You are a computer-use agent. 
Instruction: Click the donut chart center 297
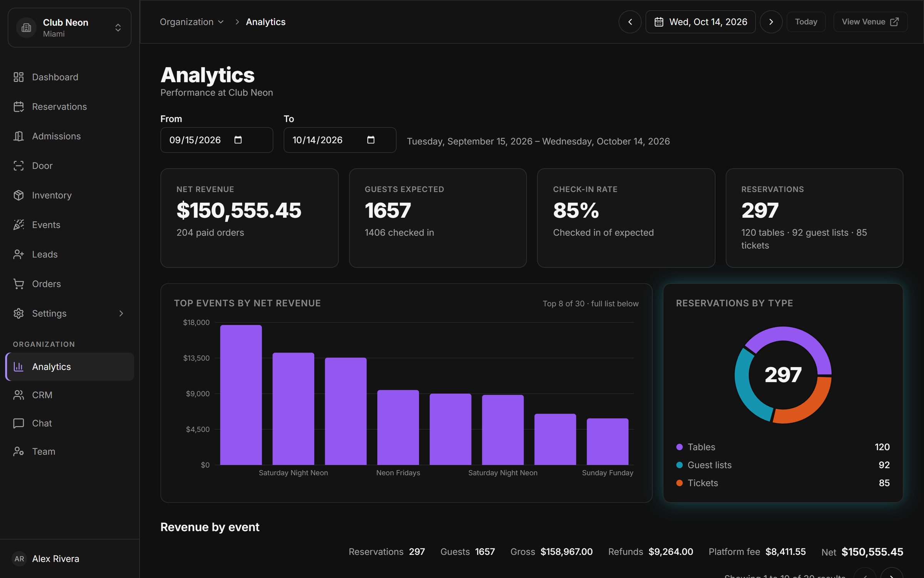point(783,375)
